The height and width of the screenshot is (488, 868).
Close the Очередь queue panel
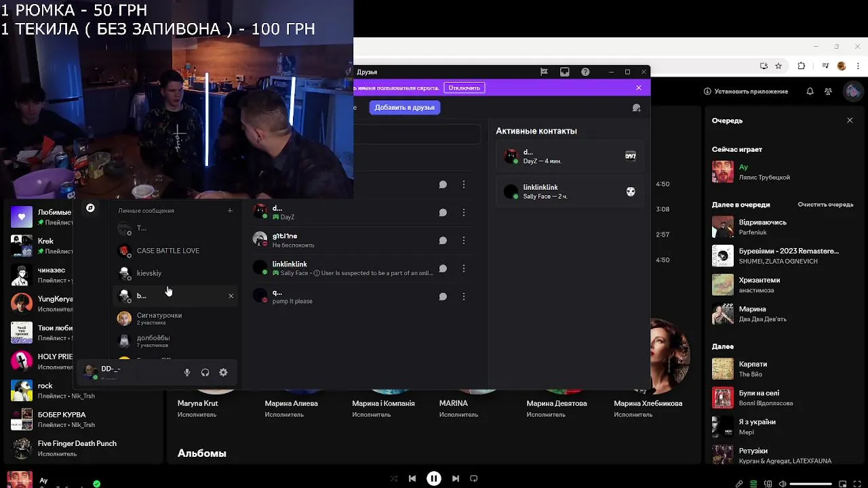click(x=850, y=120)
